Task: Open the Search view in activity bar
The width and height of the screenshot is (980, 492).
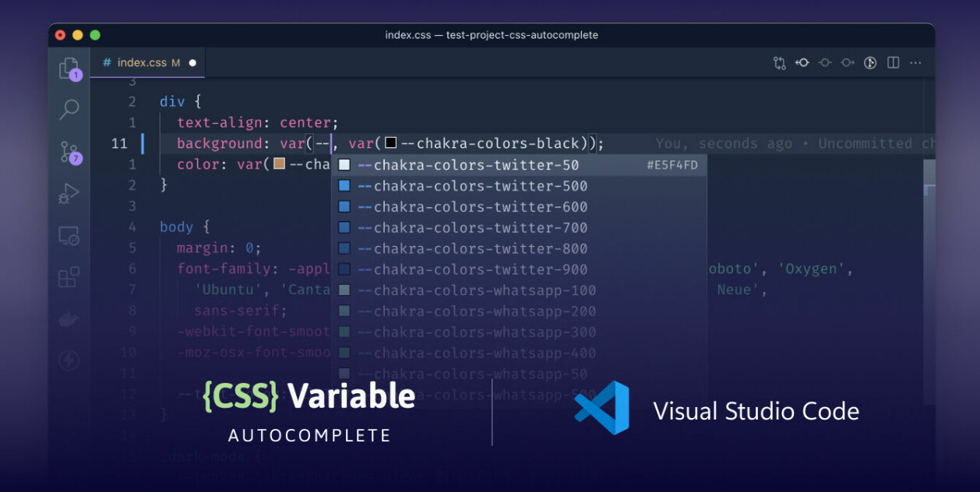Action: click(x=69, y=110)
